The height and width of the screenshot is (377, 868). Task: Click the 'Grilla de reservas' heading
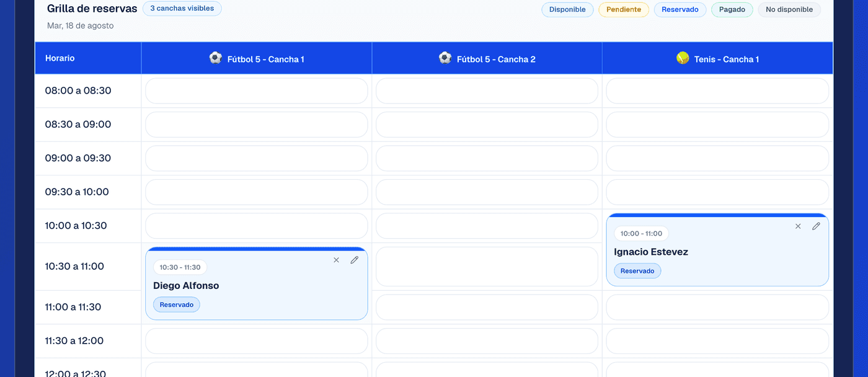(92, 9)
